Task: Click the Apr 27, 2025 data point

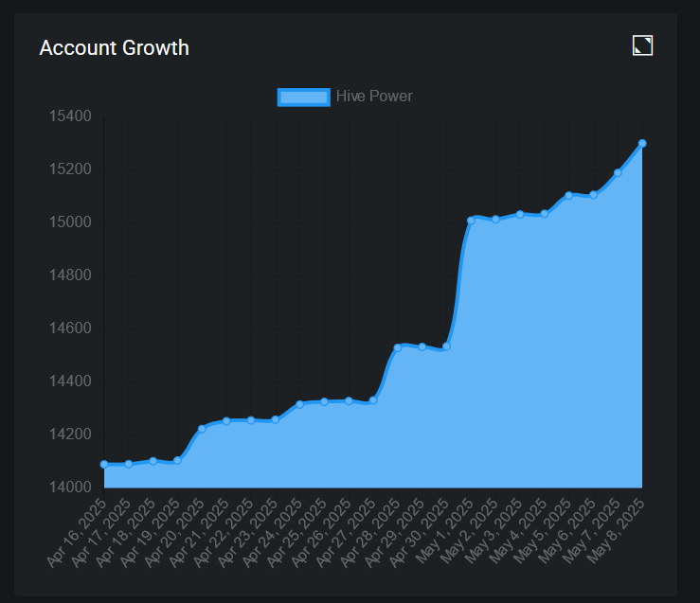Action: [373, 399]
